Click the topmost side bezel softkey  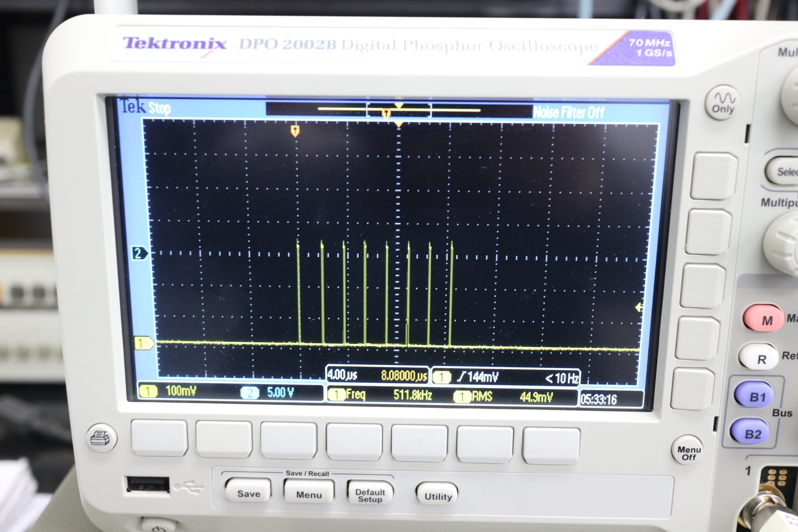(714, 176)
